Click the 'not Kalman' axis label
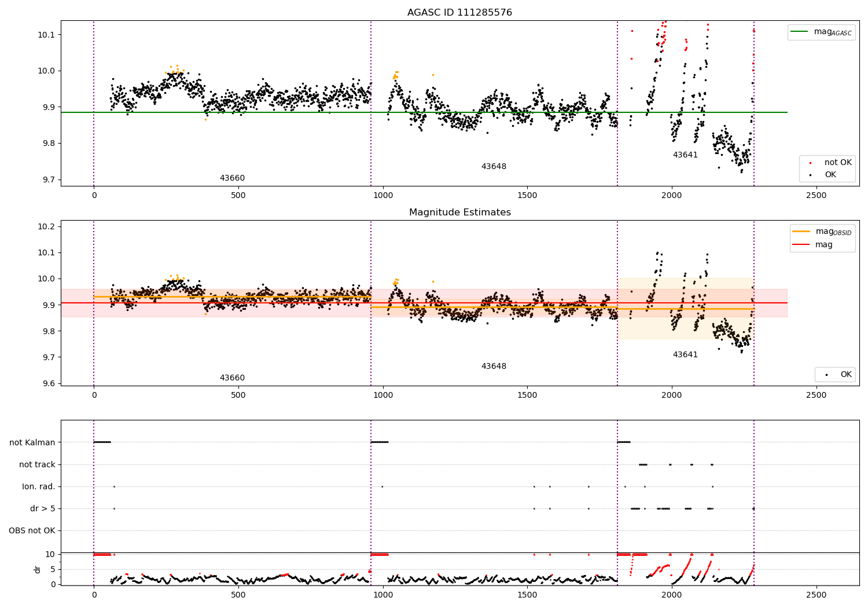The image size is (868, 608). coord(32,442)
